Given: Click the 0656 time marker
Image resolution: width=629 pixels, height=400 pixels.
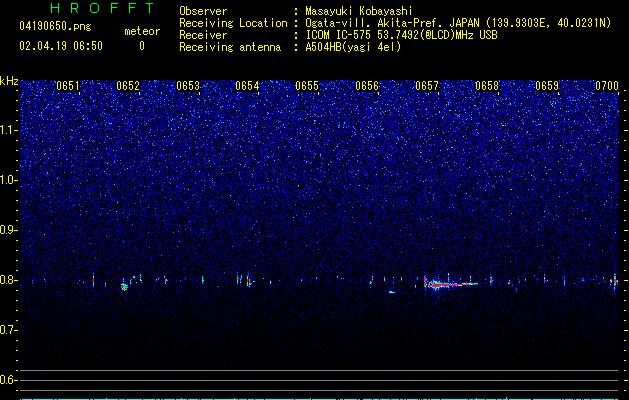Looking at the screenshot, I should (367, 86).
